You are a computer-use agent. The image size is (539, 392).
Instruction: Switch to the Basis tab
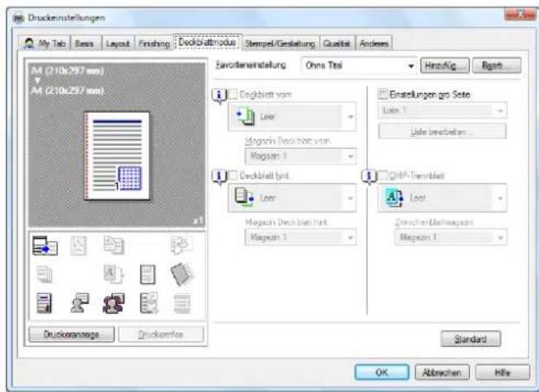[x=86, y=44]
